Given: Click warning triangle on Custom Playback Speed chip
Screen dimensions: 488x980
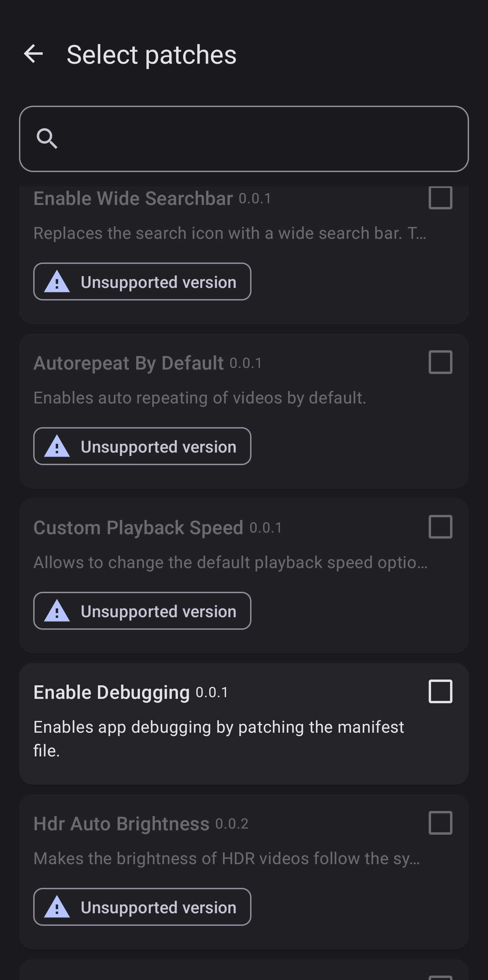Looking at the screenshot, I should tap(58, 611).
